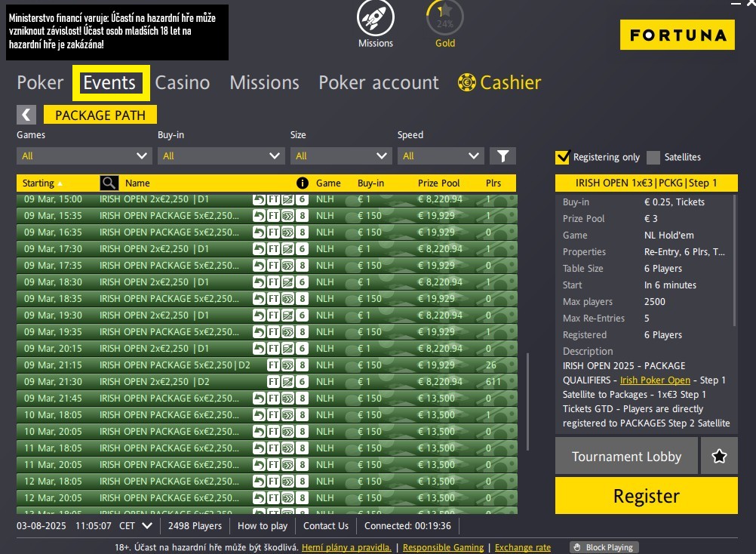Click the tournament list scrollbar
756x554 pixels.
click(x=528, y=402)
